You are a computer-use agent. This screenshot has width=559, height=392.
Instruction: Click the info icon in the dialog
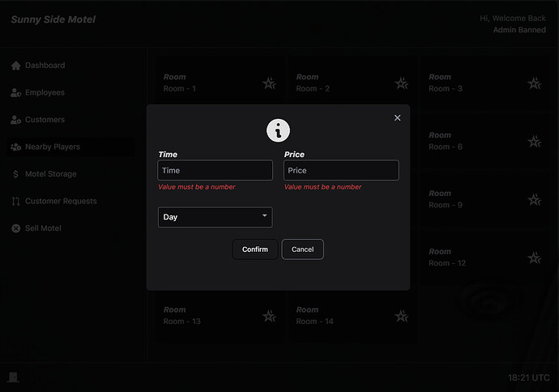(x=278, y=130)
